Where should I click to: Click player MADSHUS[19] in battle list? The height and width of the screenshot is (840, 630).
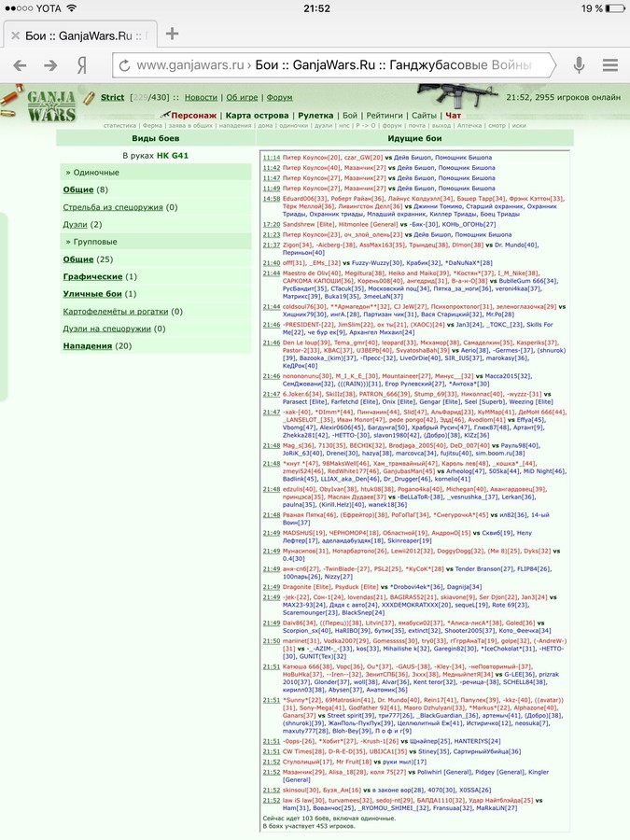(x=303, y=533)
